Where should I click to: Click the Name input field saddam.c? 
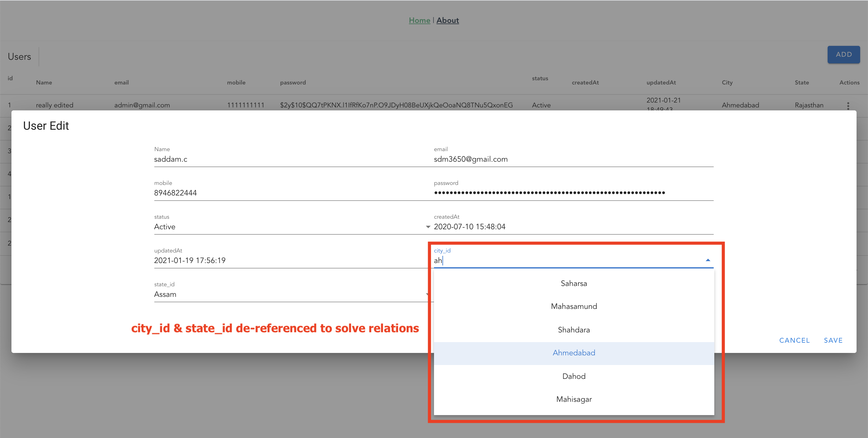[290, 159]
